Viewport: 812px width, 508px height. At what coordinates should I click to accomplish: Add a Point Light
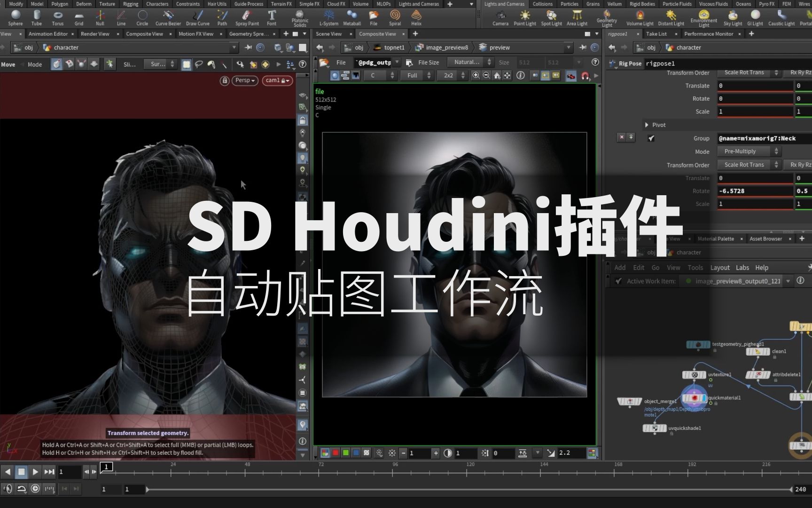(524, 18)
